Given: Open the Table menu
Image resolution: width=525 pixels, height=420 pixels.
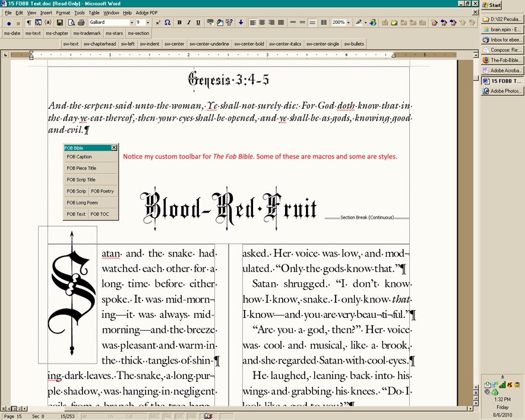Looking at the screenshot, I should (94, 12).
